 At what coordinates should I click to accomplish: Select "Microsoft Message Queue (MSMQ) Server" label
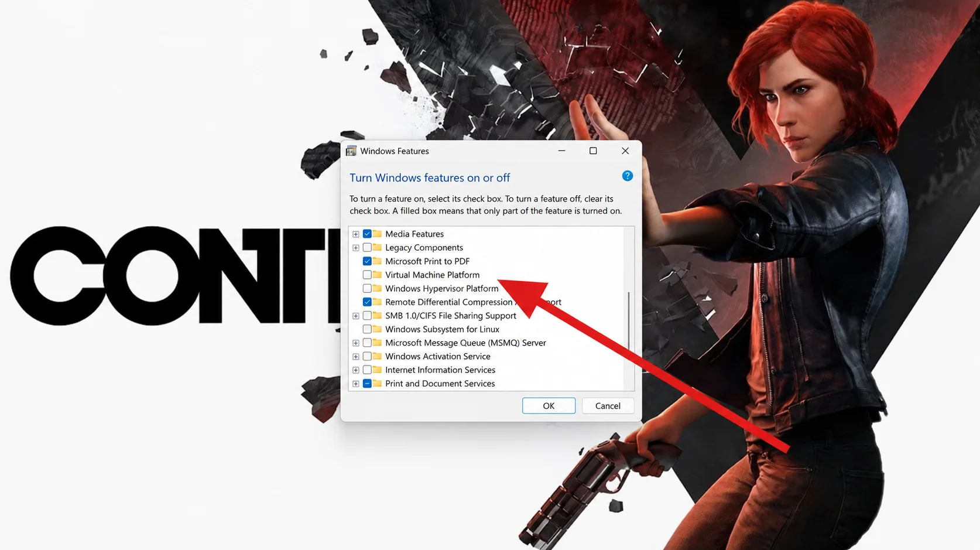coord(465,343)
